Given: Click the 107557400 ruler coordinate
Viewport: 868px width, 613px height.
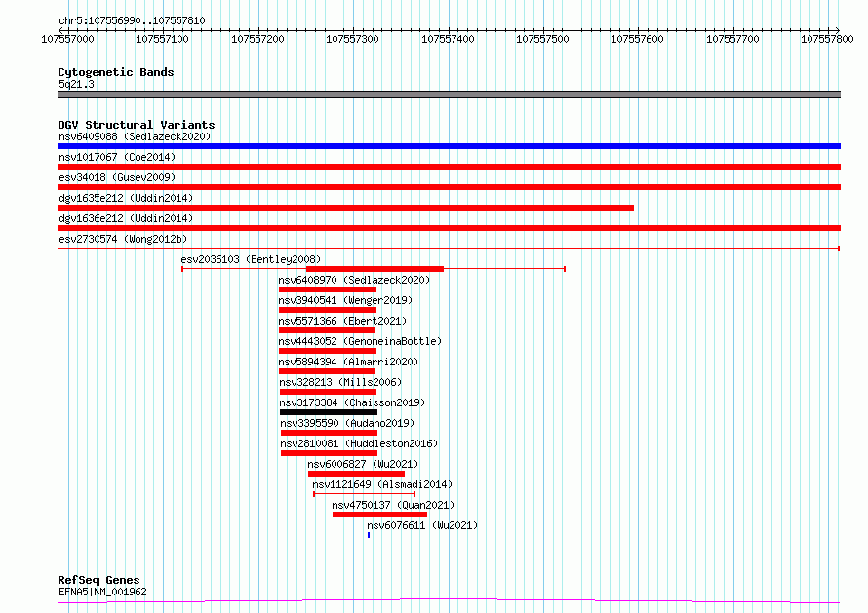Looking at the screenshot, I should [x=448, y=39].
